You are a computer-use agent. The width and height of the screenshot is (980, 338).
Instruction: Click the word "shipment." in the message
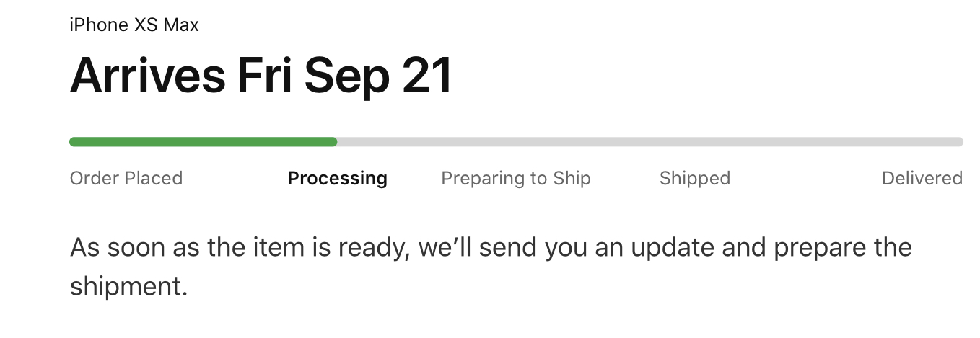coord(129,286)
